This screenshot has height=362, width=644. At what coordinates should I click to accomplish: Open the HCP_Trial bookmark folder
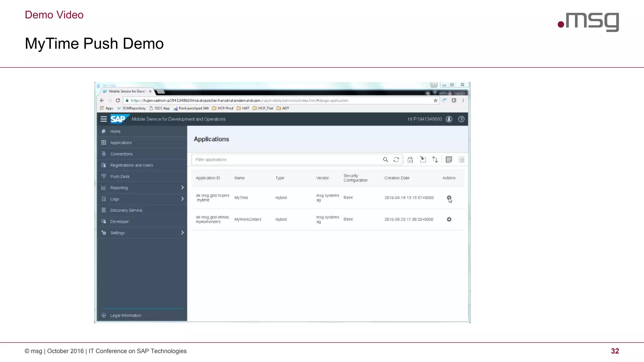263,108
